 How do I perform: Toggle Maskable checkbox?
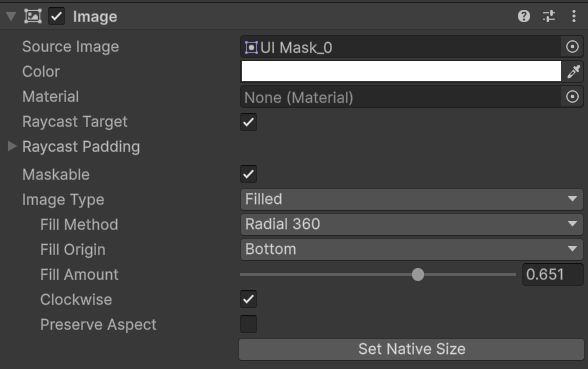(248, 174)
